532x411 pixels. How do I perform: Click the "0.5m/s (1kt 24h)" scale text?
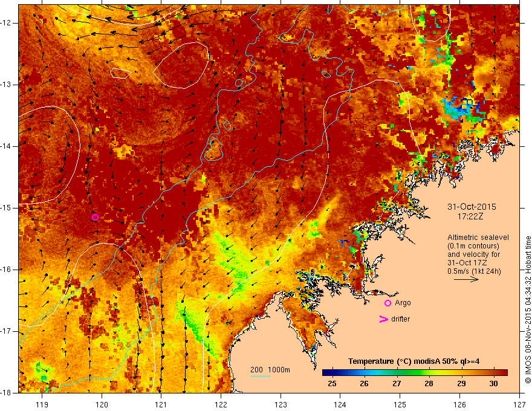pos(474,271)
